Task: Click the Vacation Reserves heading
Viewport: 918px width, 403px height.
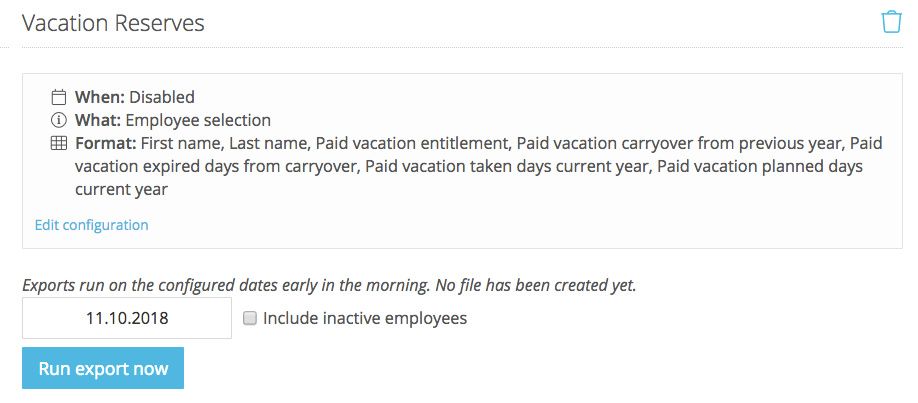Action: [113, 23]
